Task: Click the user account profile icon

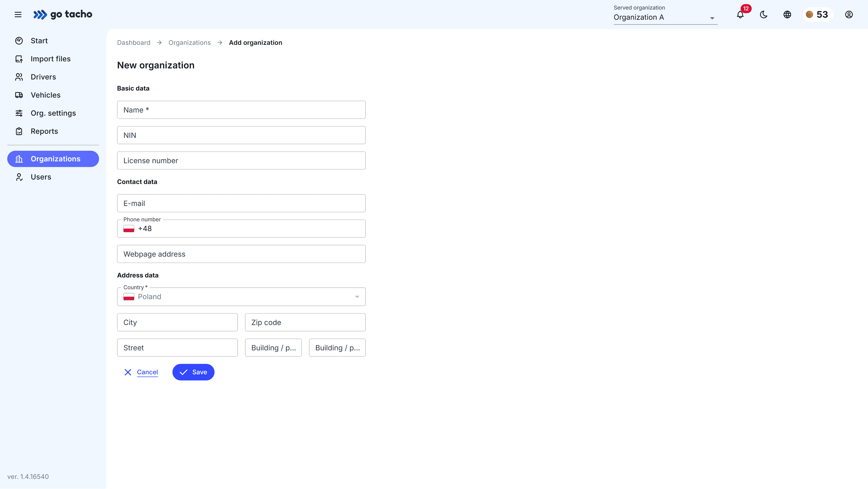Action: pos(849,14)
